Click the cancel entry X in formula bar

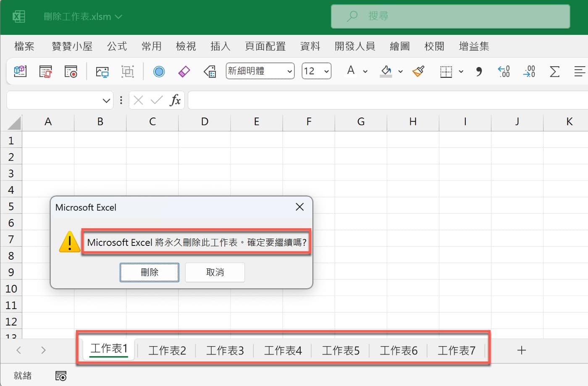(x=138, y=100)
